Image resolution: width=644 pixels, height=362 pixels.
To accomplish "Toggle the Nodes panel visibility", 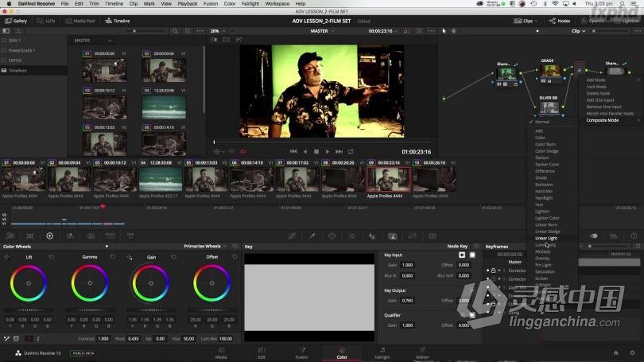I will click(560, 21).
